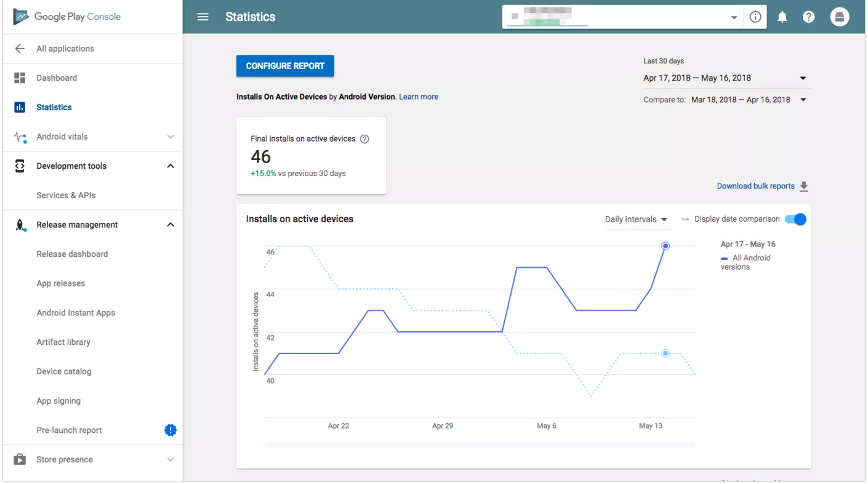The width and height of the screenshot is (868, 484).
Task: Open the hamburger navigation menu
Action: click(x=203, y=17)
